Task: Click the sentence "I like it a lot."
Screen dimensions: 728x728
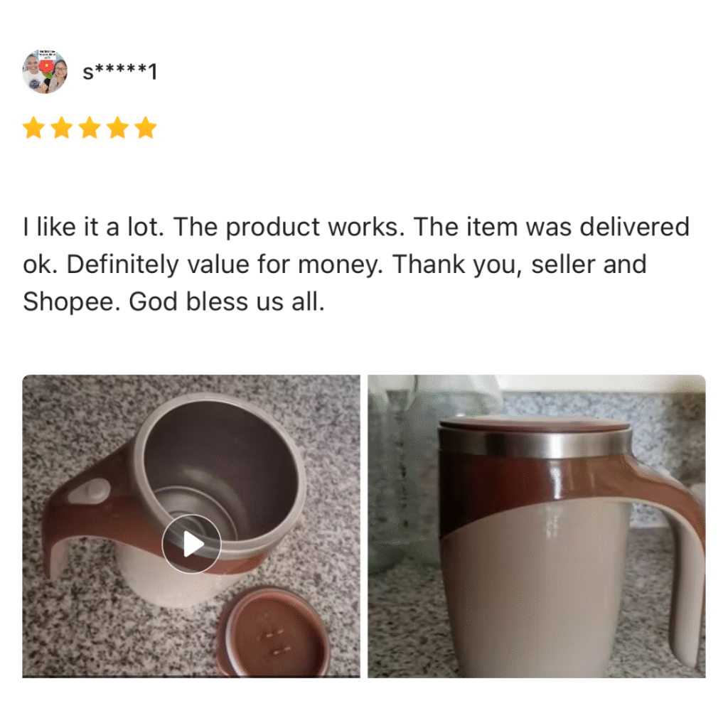Action: [x=93, y=227]
